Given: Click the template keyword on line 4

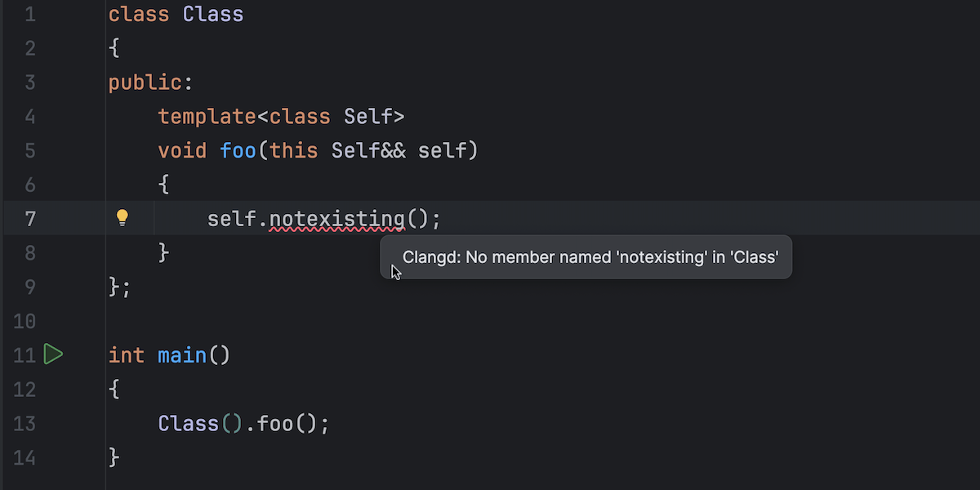Looking at the screenshot, I should click(207, 117).
